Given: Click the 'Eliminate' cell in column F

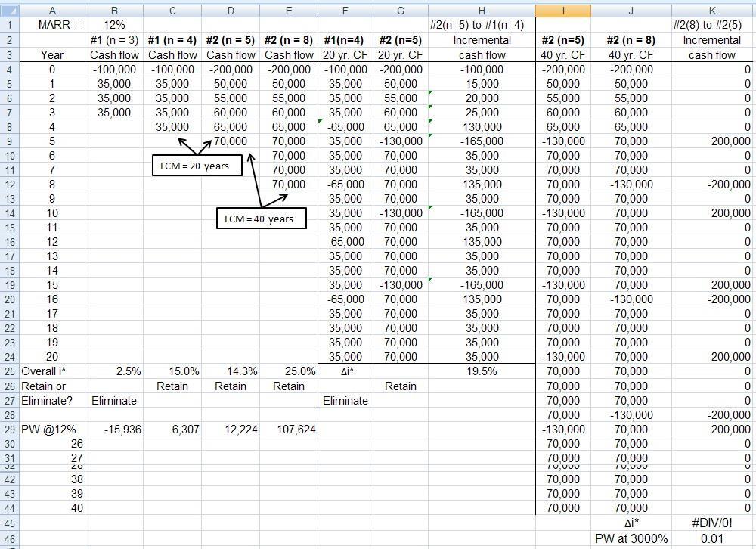Looking at the screenshot, I should (345, 401).
